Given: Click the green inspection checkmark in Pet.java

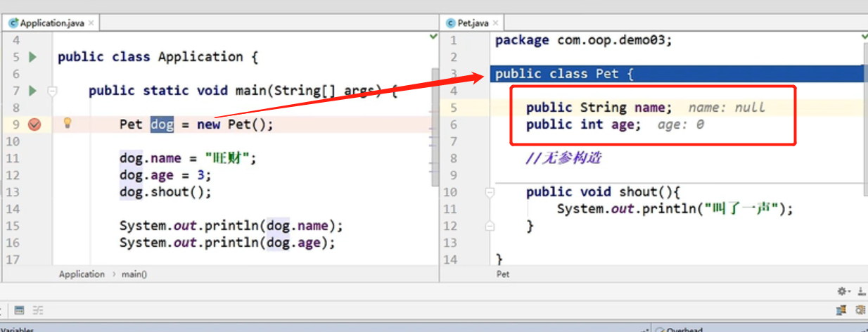Looking at the screenshot, I should coord(864,37).
